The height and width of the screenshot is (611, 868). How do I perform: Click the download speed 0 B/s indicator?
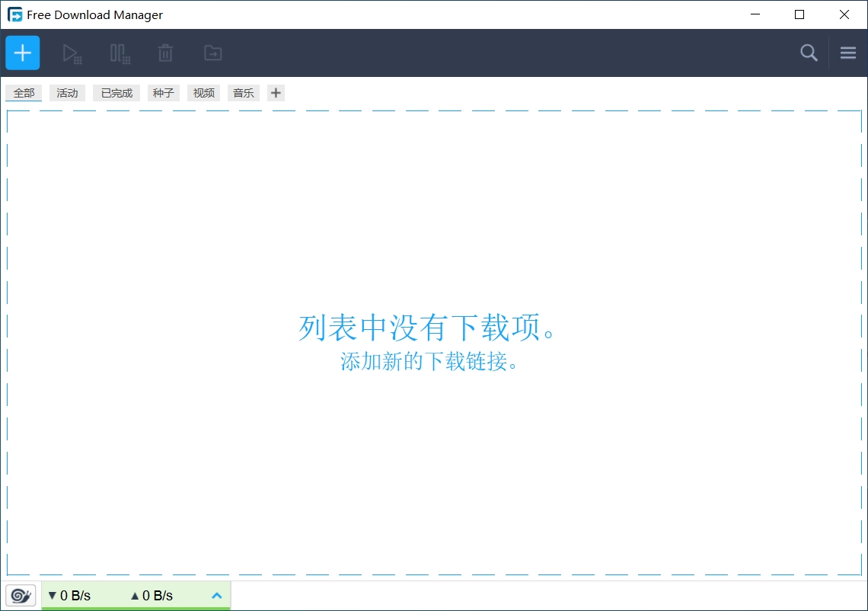tap(69, 595)
